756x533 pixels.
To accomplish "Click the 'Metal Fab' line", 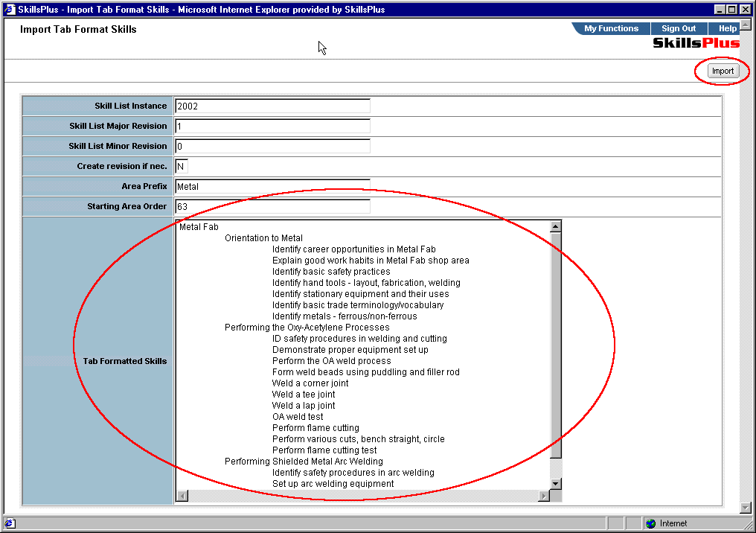I will [x=199, y=227].
